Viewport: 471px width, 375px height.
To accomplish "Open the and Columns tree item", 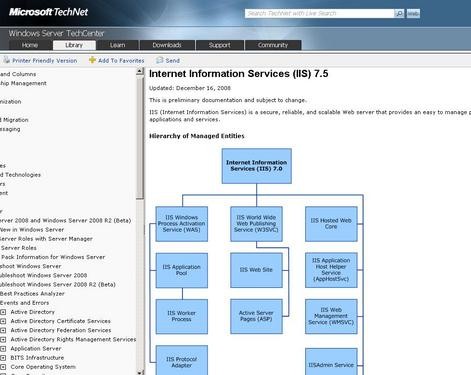I will (x=18, y=74).
